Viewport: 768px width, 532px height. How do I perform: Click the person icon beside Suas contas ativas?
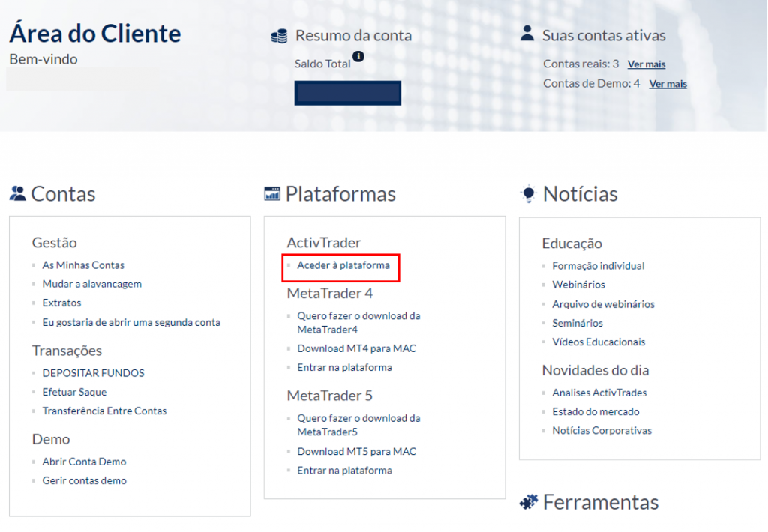coord(527,33)
